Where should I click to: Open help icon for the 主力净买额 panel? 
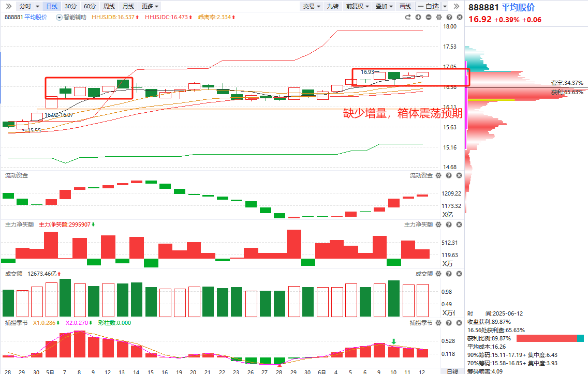click(x=448, y=225)
